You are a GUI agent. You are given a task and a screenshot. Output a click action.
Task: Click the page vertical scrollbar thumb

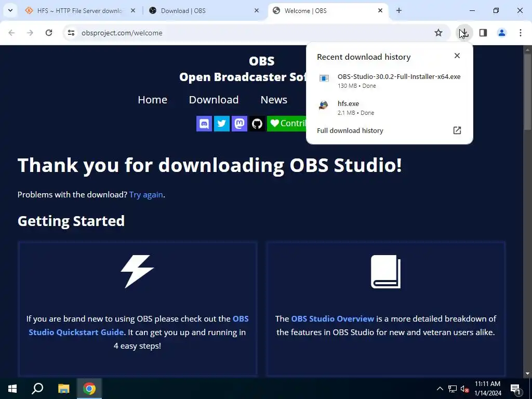(x=527, y=91)
